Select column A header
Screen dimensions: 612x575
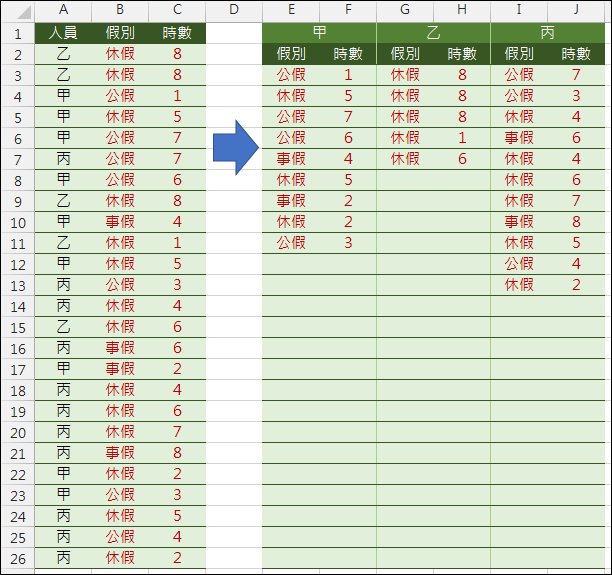[x=63, y=10]
